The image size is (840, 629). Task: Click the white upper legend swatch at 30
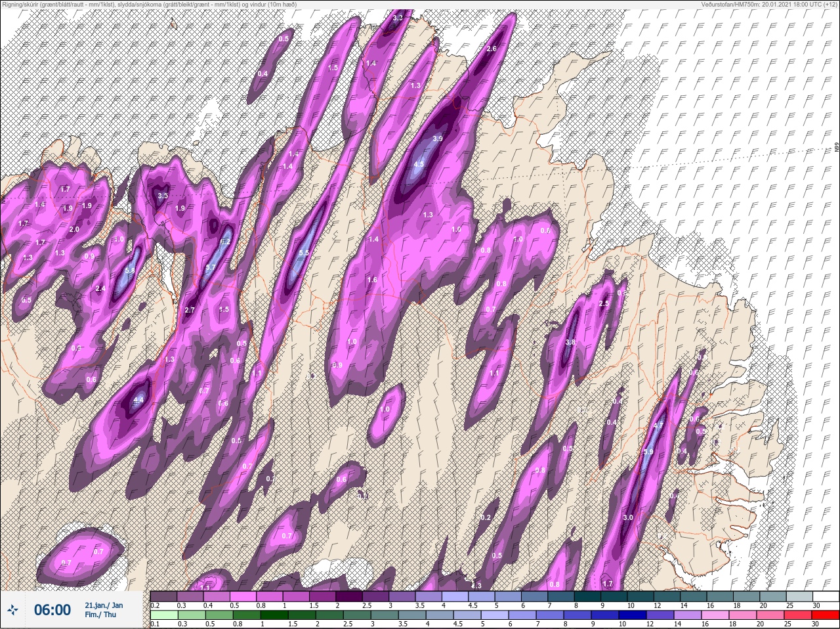pyautogui.click(x=825, y=596)
